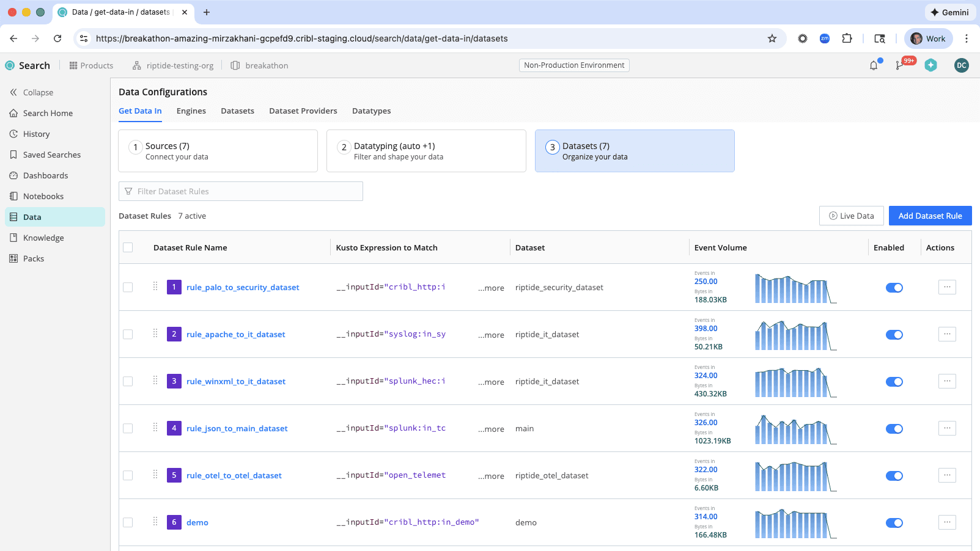980x551 pixels.
Task: Click the notifications bell icon
Action: tap(874, 65)
